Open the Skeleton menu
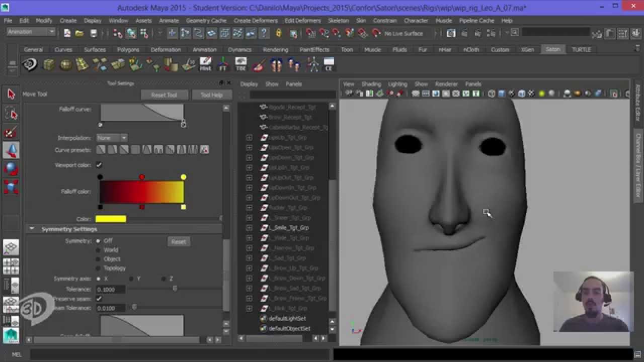This screenshot has height=362, width=644. coord(338,21)
